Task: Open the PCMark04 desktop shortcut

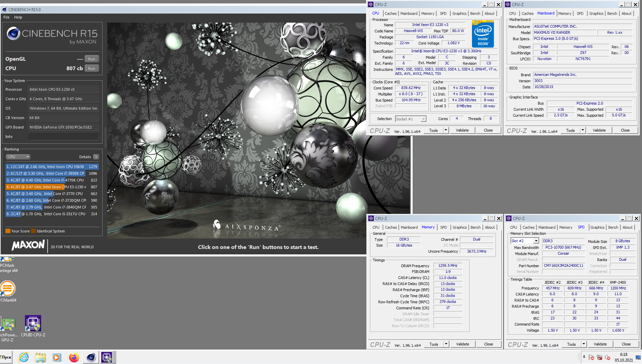Action: pos(7,291)
